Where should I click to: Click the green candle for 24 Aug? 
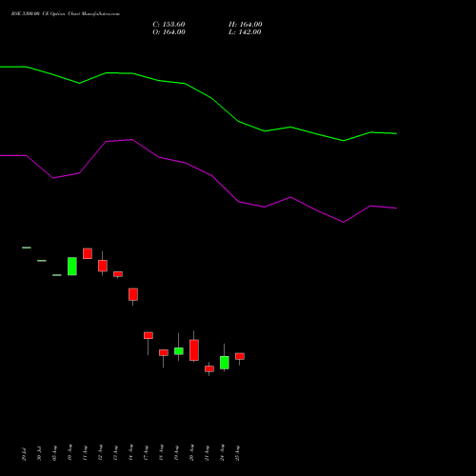(x=225, y=363)
